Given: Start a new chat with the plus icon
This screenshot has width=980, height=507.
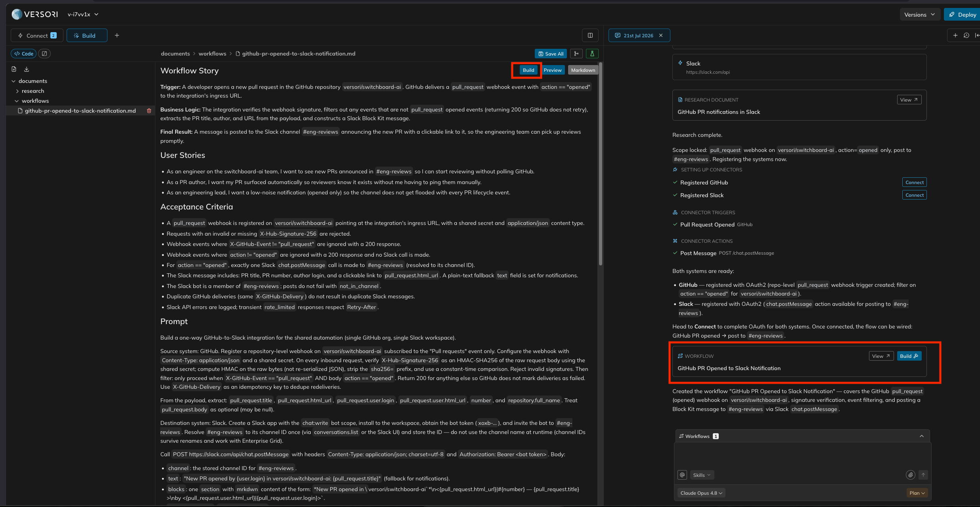Looking at the screenshot, I should tap(955, 35).
